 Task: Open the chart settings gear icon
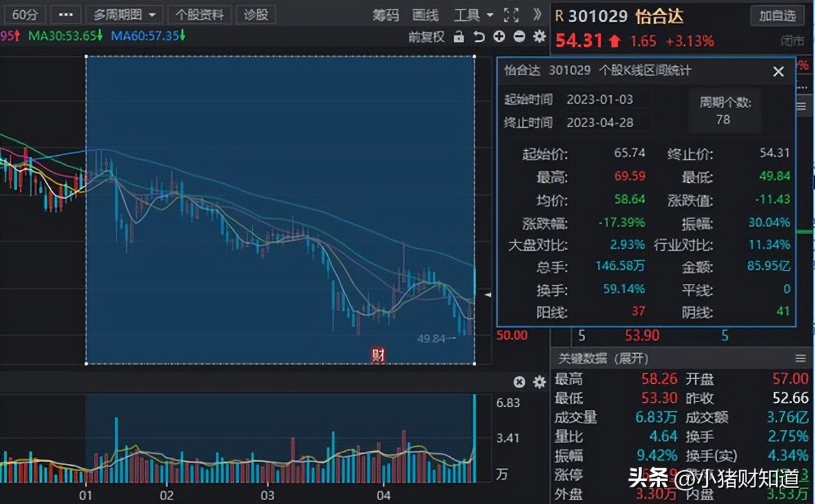point(538,37)
